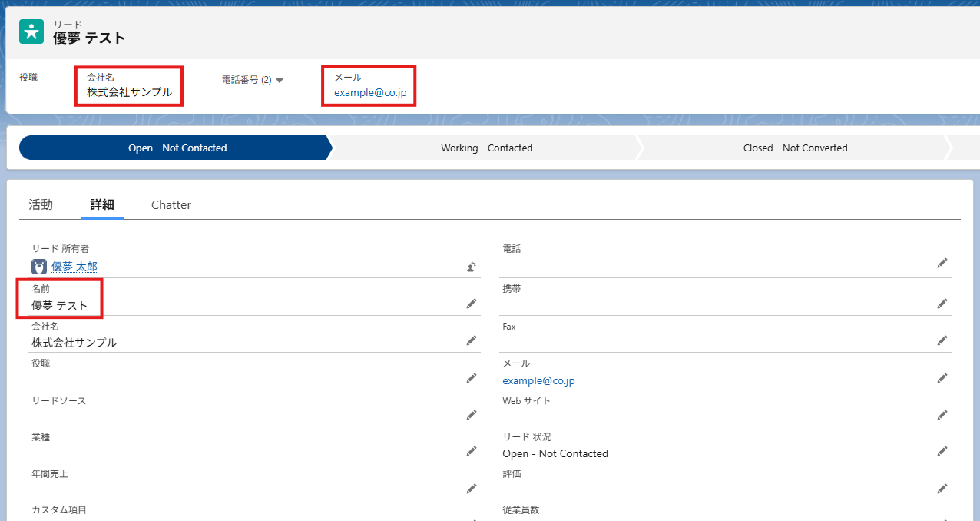Click edit pencil for 携帯 field
This screenshot has width=980, height=521.
pyautogui.click(x=942, y=304)
